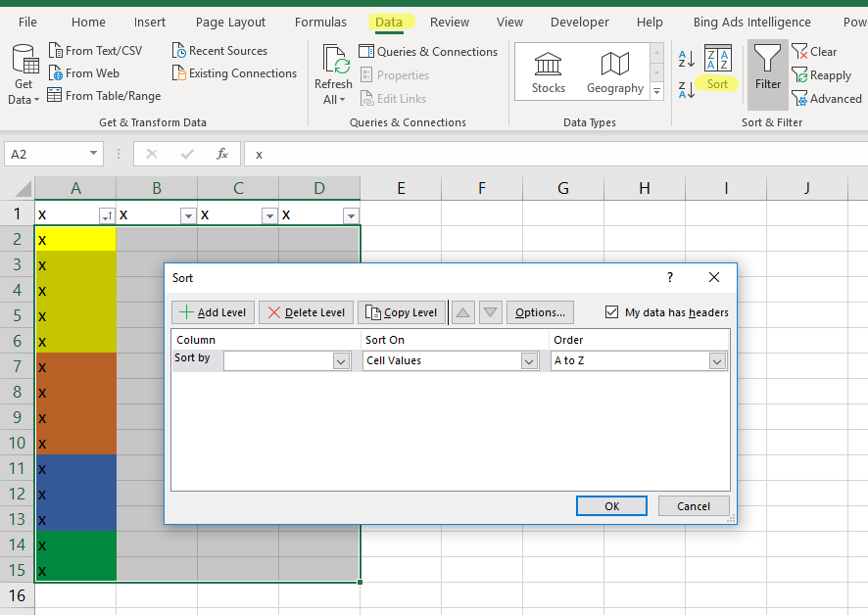
Task: Open sort Options button
Action: 540,312
